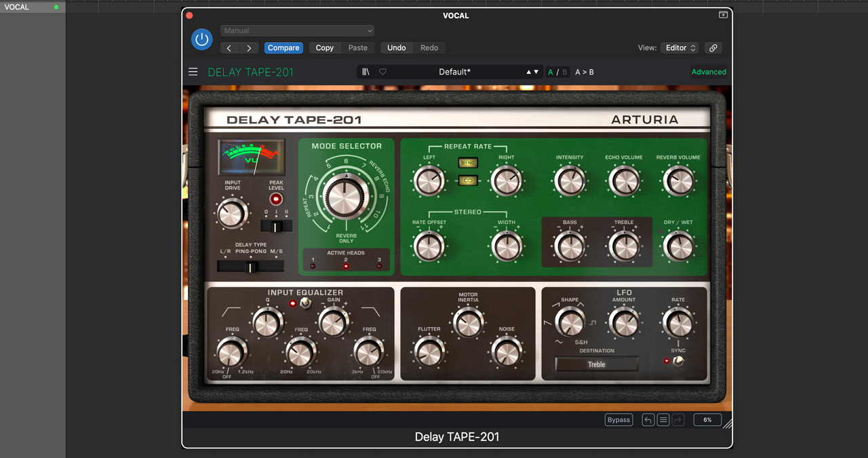Viewport: 868px width, 458px height.
Task: Click the Treble knob
Action: click(x=624, y=246)
